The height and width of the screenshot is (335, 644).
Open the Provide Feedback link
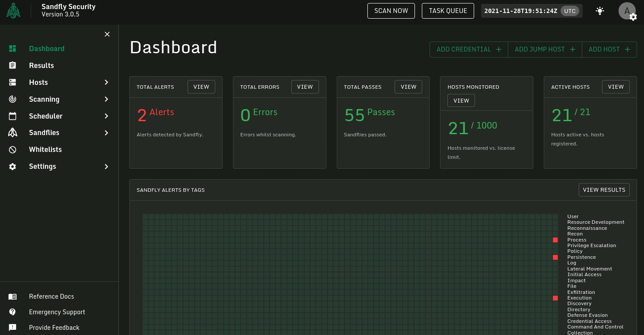click(x=54, y=328)
